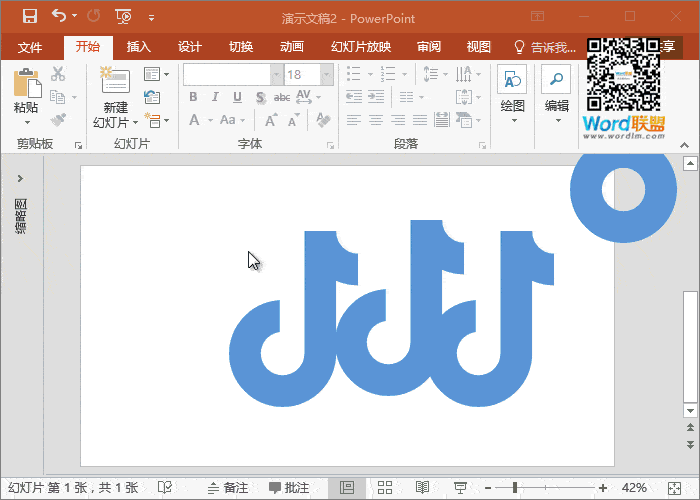Click the Cut scissors icon
This screenshot has height=500, width=700.
tap(58, 74)
